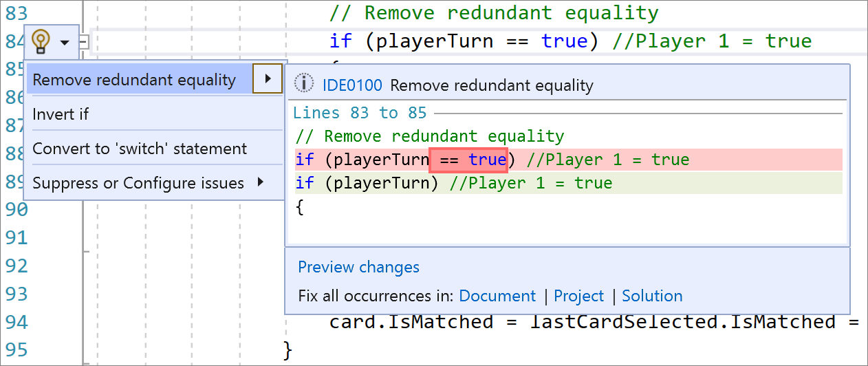
Task: Click the 'Lines 83 to 85' header
Action: click(x=360, y=113)
